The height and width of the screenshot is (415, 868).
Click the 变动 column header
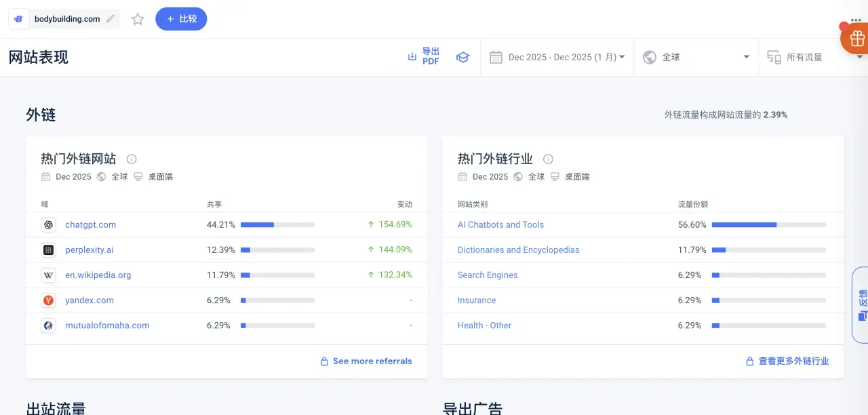click(405, 204)
